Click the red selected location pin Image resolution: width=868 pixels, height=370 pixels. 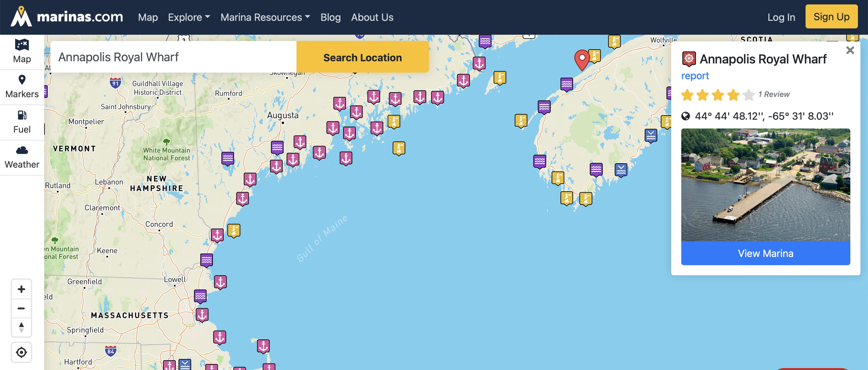[x=582, y=60]
